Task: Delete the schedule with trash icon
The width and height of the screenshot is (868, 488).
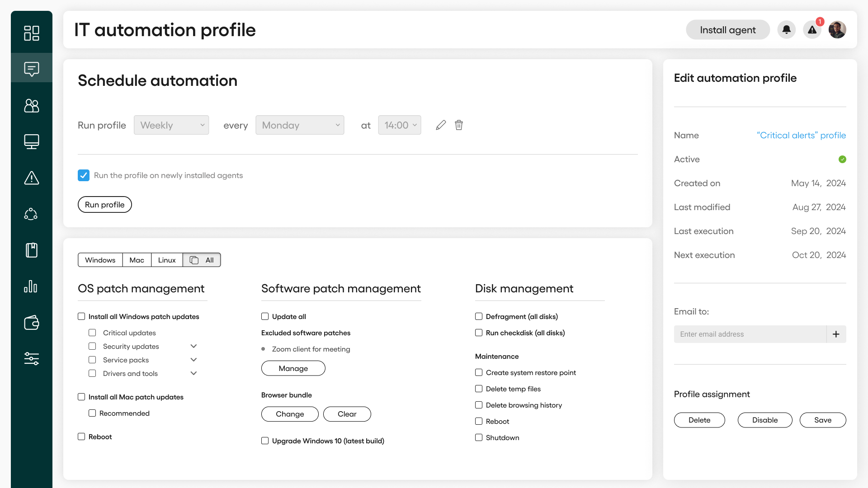Action: click(459, 125)
